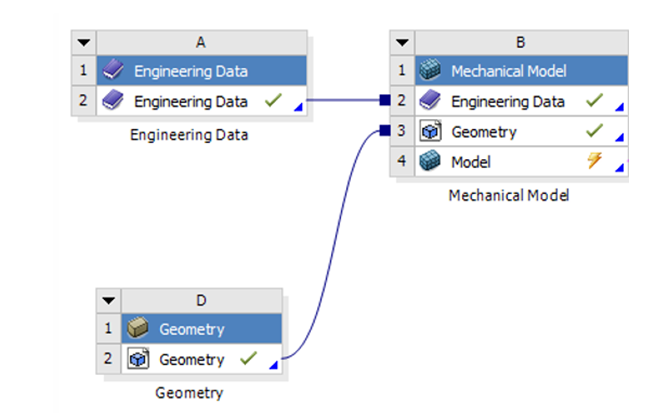Screen dimensions: 661x413
Task: Click the Engineering Data book icon in system A header
Action: point(113,71)
